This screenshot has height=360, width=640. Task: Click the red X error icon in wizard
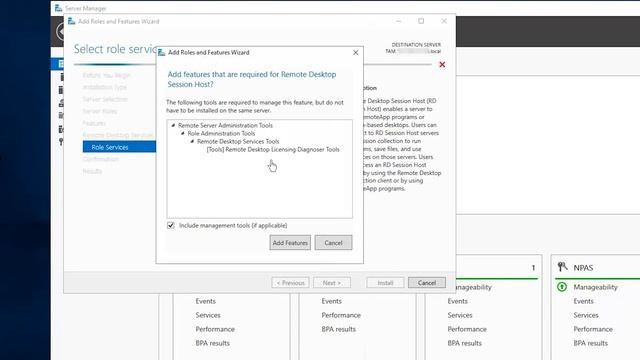click(x=442, y=64)
